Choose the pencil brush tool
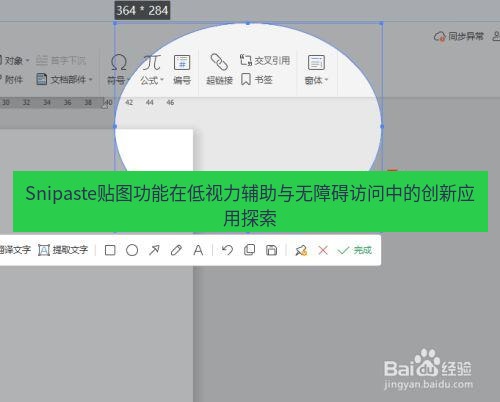The width and height of the screenshot is (500, 402). pyautogui.click(x=176, y=250)
